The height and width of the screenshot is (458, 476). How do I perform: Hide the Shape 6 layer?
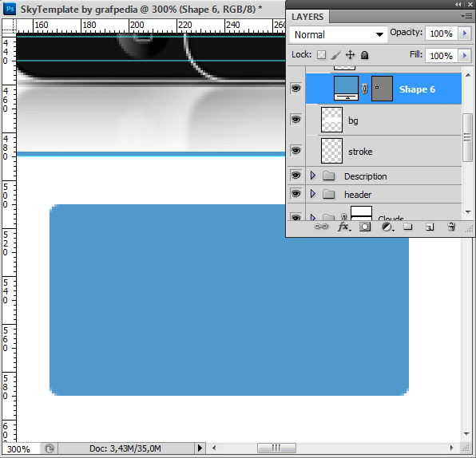pos(296,89)
